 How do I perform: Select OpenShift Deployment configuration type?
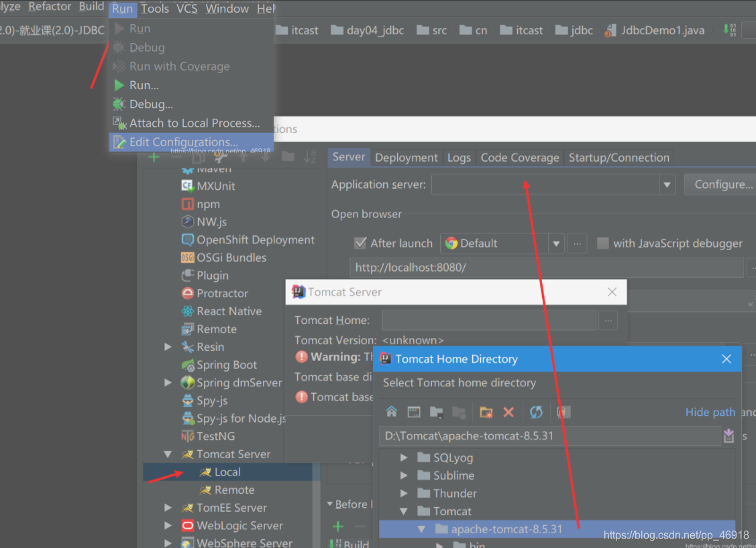[x=248, y=239]
